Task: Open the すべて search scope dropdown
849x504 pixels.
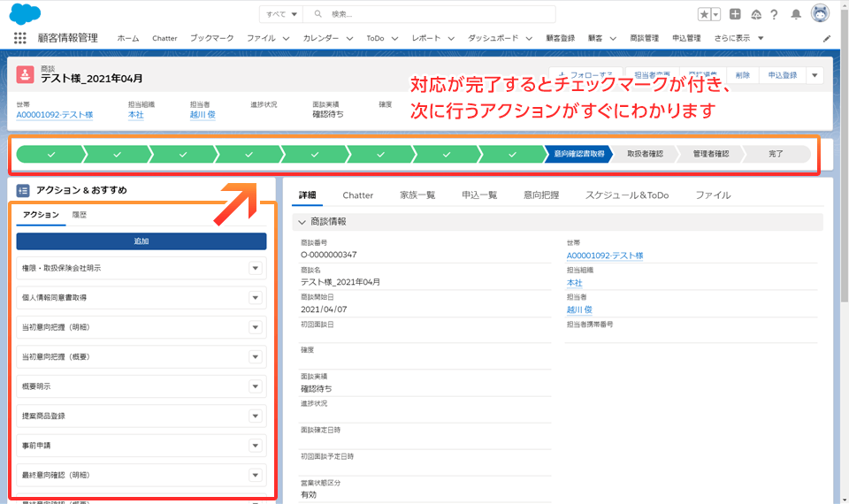Action: (x=282, y=14)
